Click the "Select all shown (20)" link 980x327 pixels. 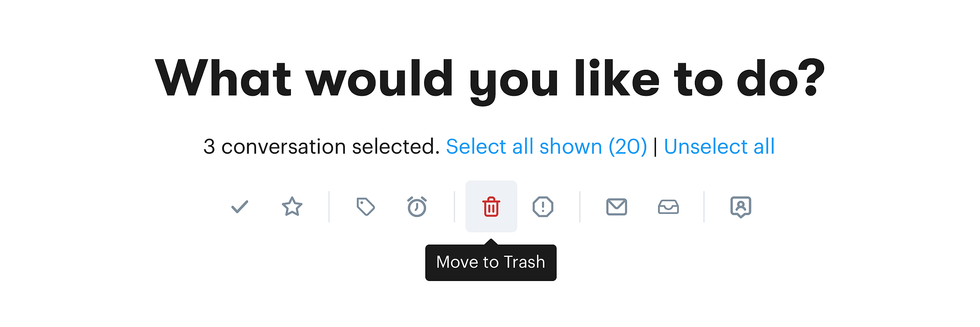tap(546, 147)
